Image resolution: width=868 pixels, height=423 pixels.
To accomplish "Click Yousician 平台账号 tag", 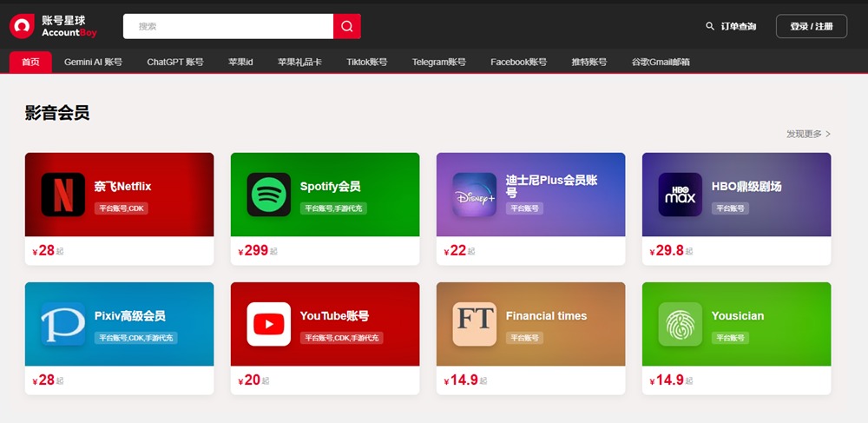I will point(730,338).
